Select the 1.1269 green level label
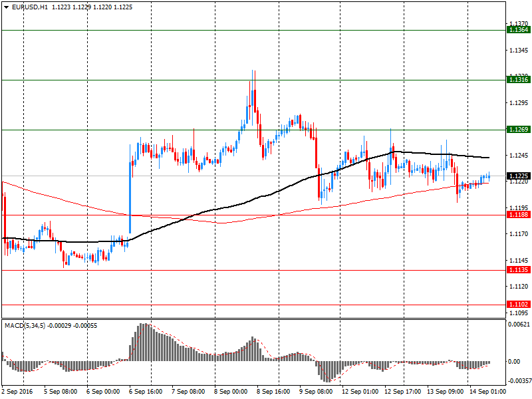This screenshot has width=532, height=399. click(x=518, y=130)
